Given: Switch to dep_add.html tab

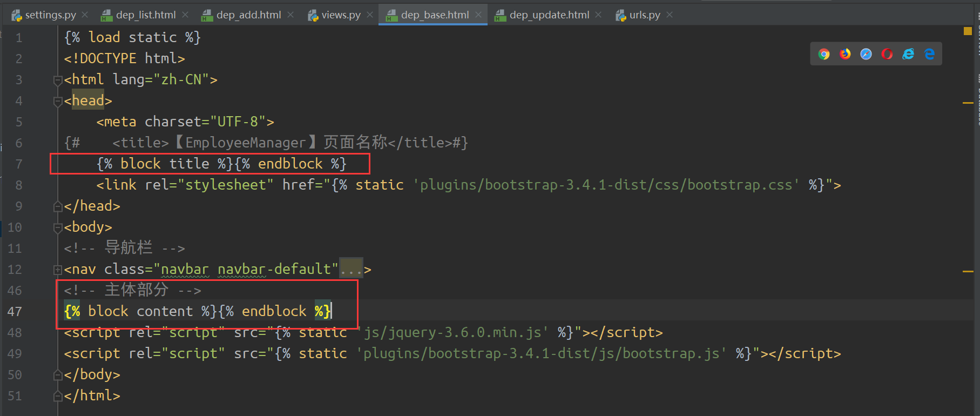Looking at the screenshot, I should point(248,15).
